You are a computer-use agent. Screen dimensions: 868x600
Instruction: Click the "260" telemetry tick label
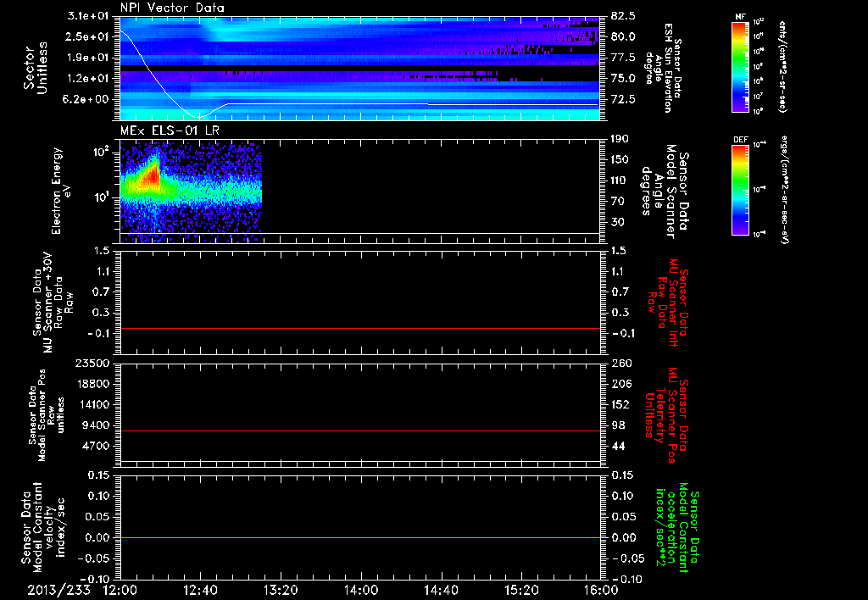621,363
